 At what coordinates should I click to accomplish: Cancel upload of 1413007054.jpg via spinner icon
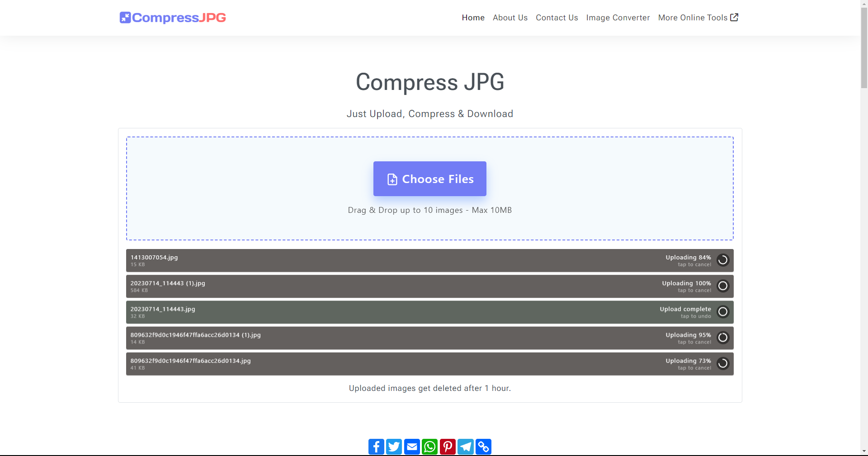(723, 260)
